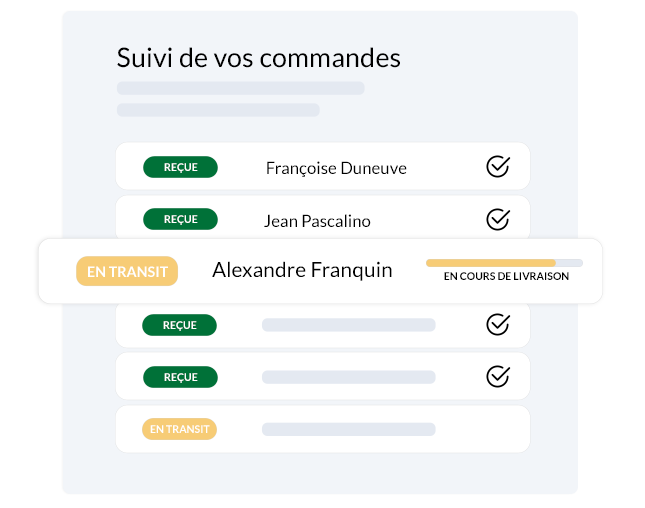Open Alexandre Franquin order name
The image size is (645, 508).
(x=302, y=270)
